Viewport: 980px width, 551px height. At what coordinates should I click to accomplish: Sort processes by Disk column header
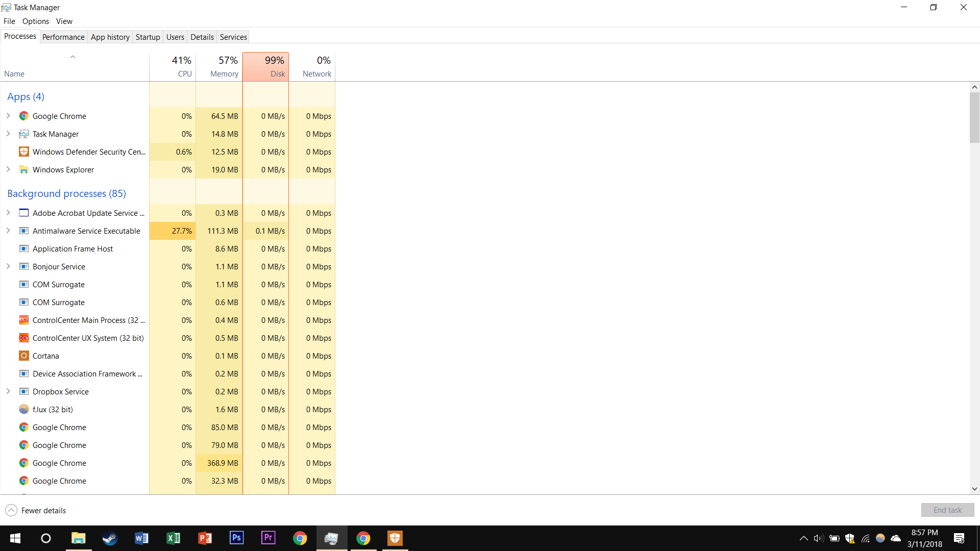pos(266,67)
